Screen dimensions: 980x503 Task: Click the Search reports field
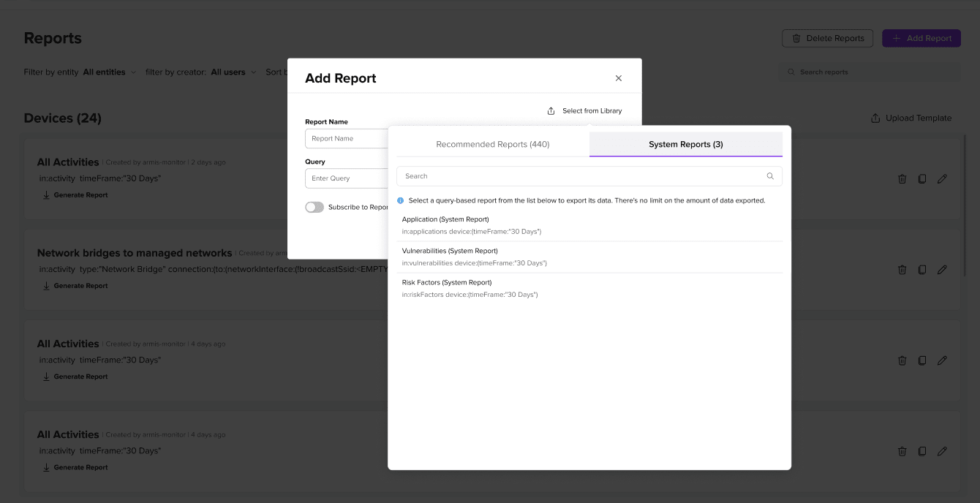870,72
